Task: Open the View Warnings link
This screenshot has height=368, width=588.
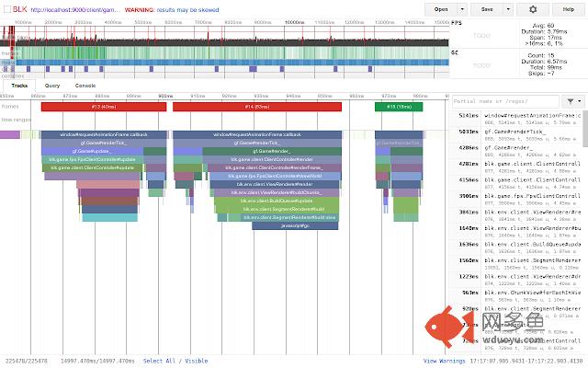Action: (x=445, y=361)
